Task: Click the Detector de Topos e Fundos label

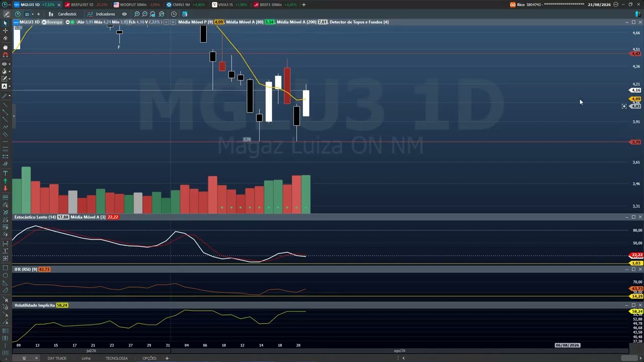Action: pyautogui.click(x=359, y=22)
